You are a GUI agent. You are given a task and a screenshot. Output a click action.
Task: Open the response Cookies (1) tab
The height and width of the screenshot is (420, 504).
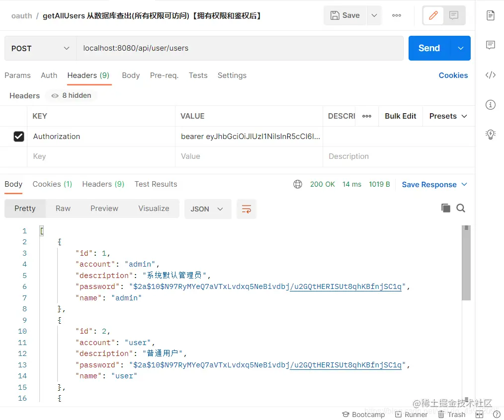click(x=52, y=184)
